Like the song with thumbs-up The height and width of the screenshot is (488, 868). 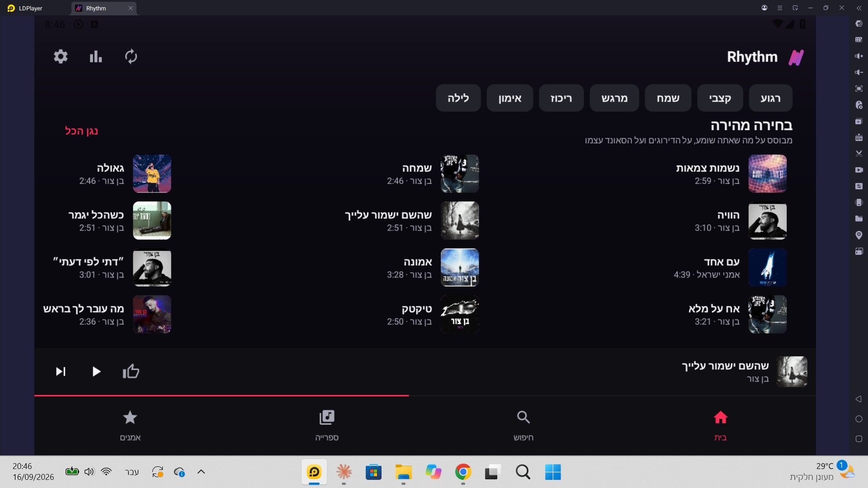[x=131, y=371]
